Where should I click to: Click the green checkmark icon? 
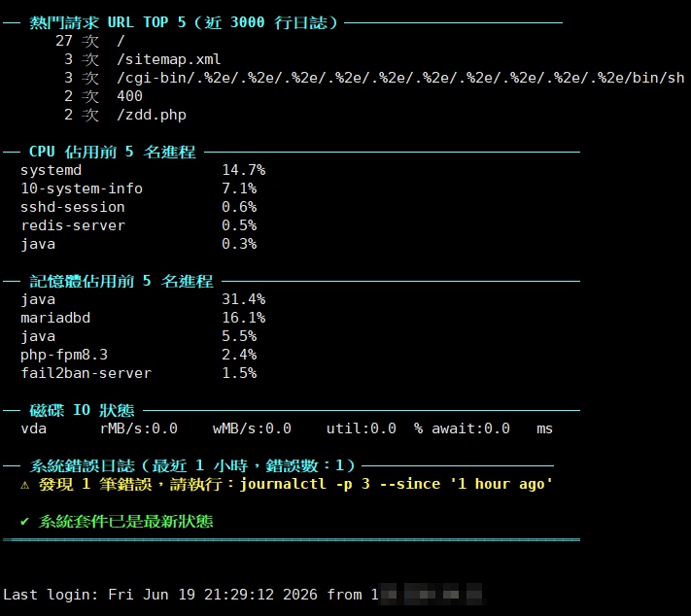(x=24, y=522)
